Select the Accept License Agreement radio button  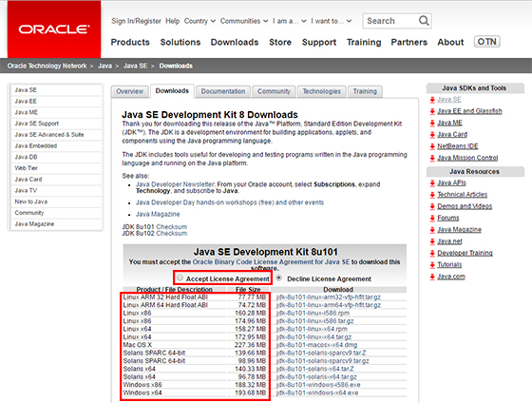[180, 278]
